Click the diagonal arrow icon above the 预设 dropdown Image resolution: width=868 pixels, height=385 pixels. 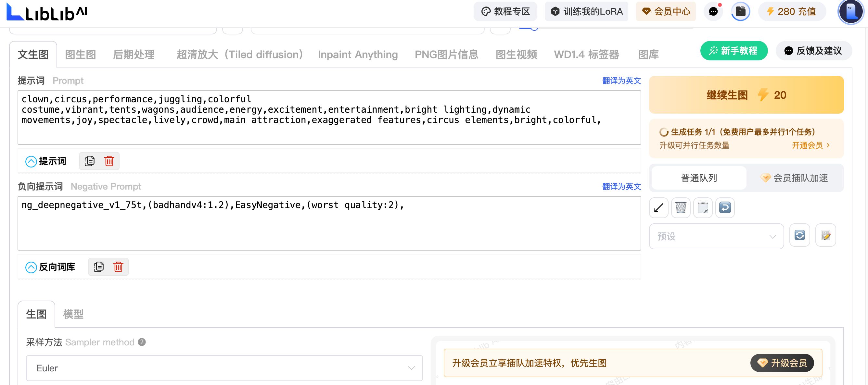658,208
